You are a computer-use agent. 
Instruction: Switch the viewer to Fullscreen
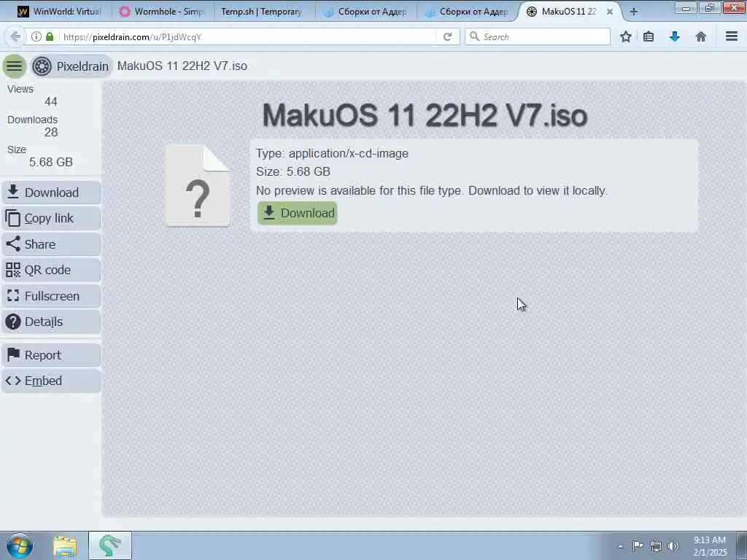point(52,296)
